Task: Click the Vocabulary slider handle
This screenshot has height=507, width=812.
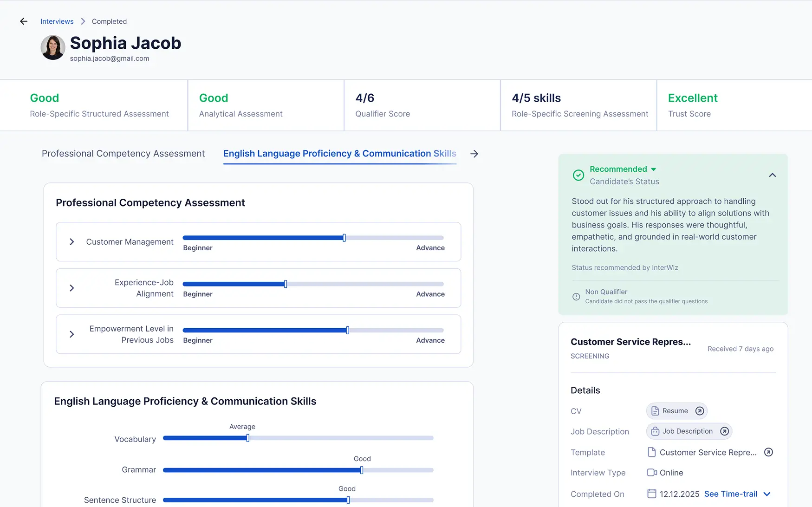Action: tap(248, 438)
